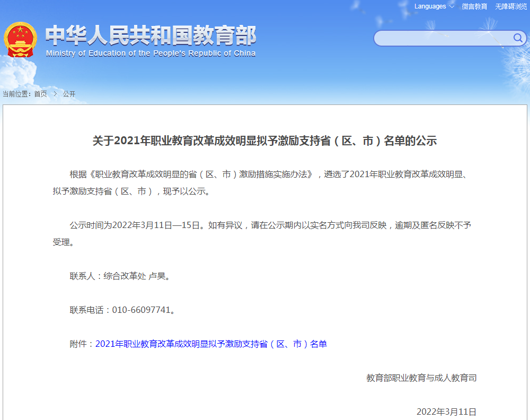530x420 pixels.
Task: Open the 2021 vocational education support list attachment
Action: pos(211,344)
